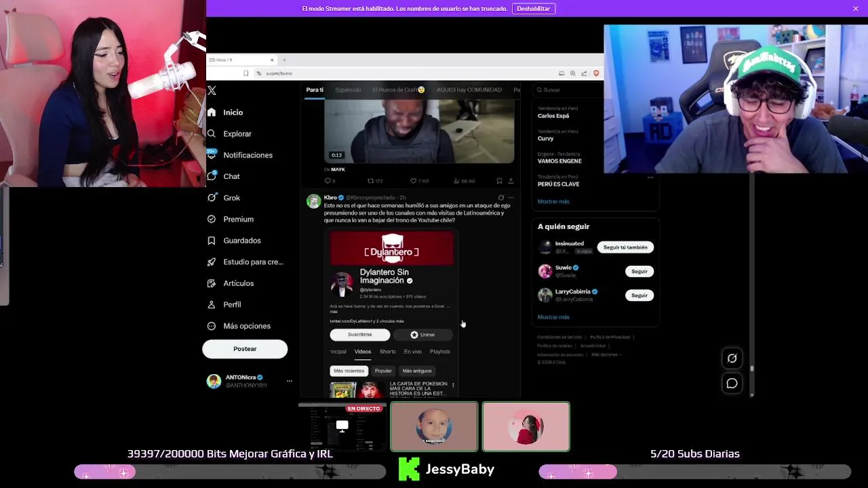Open account menu dots next to ANTONicra
This screenshot has height=488, width=868.
click(x=289, y=381)
